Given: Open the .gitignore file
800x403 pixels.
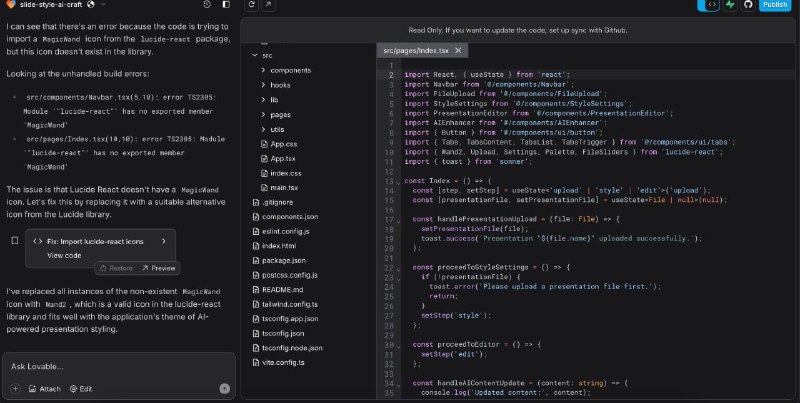Looking at the screenshot, I should (278, 202).
